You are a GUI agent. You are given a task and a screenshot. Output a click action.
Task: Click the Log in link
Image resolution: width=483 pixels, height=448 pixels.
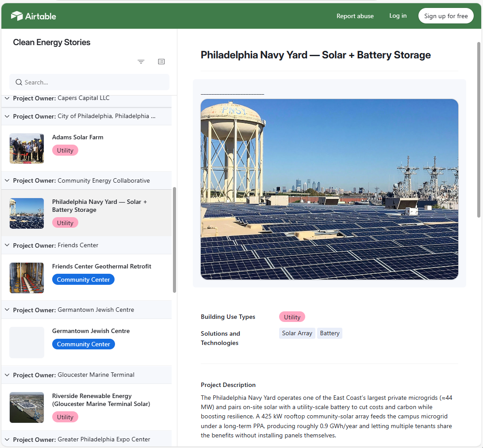coord(398,16)
